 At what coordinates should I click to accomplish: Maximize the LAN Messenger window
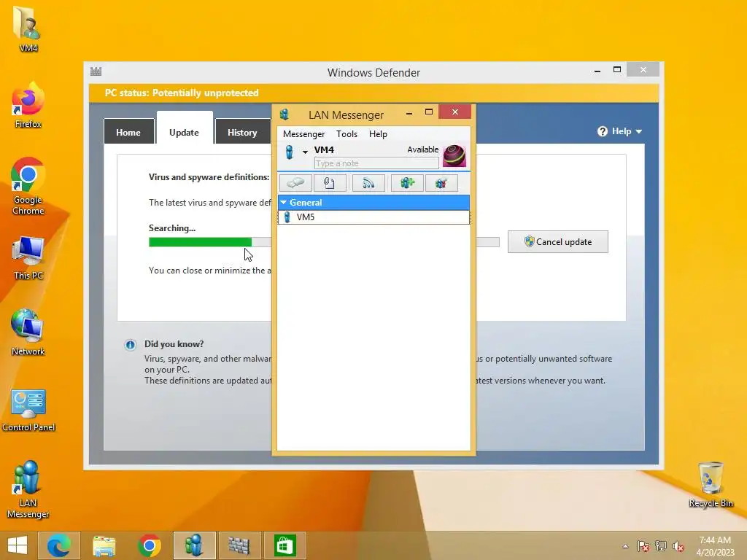[x=429, y=112]
